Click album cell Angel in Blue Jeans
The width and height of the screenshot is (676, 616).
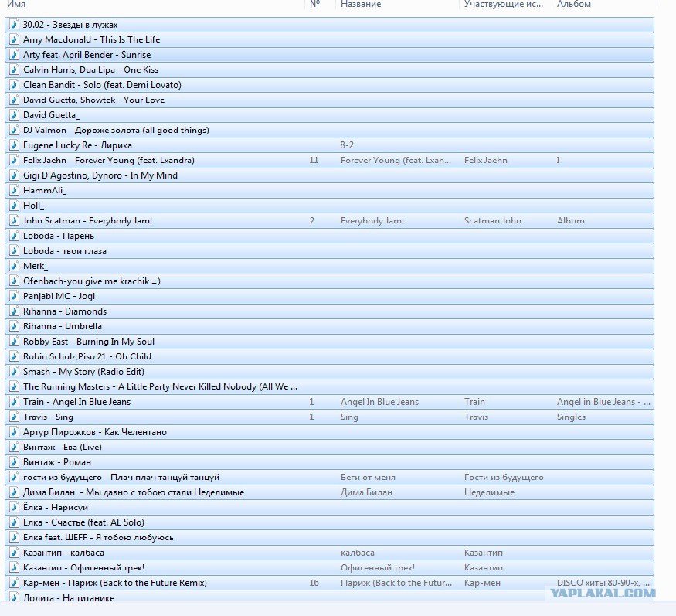(x=603, y=402)
